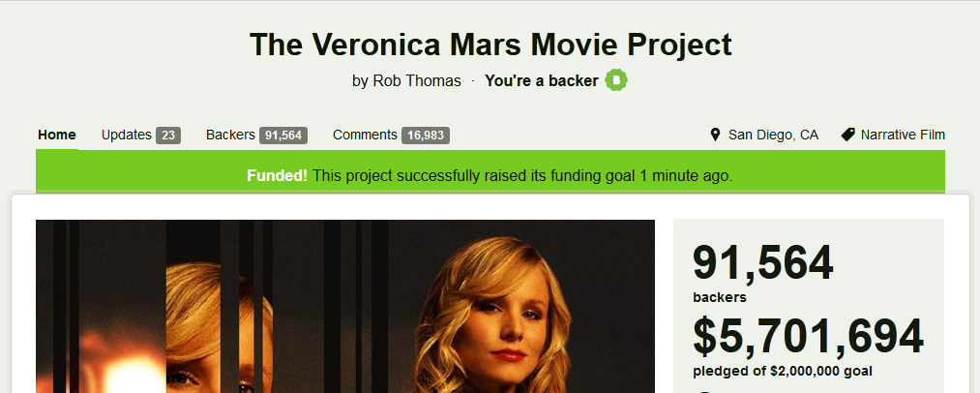Click the project video thumbnail image

[345, 306]
